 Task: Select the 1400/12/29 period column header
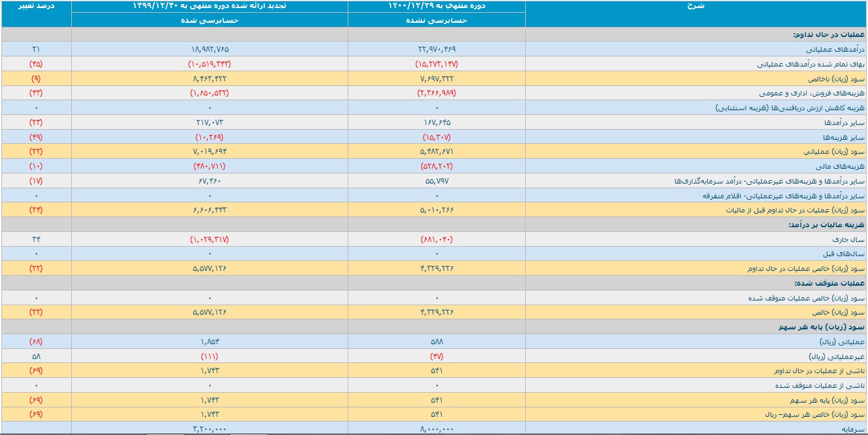tap(436, 6)
